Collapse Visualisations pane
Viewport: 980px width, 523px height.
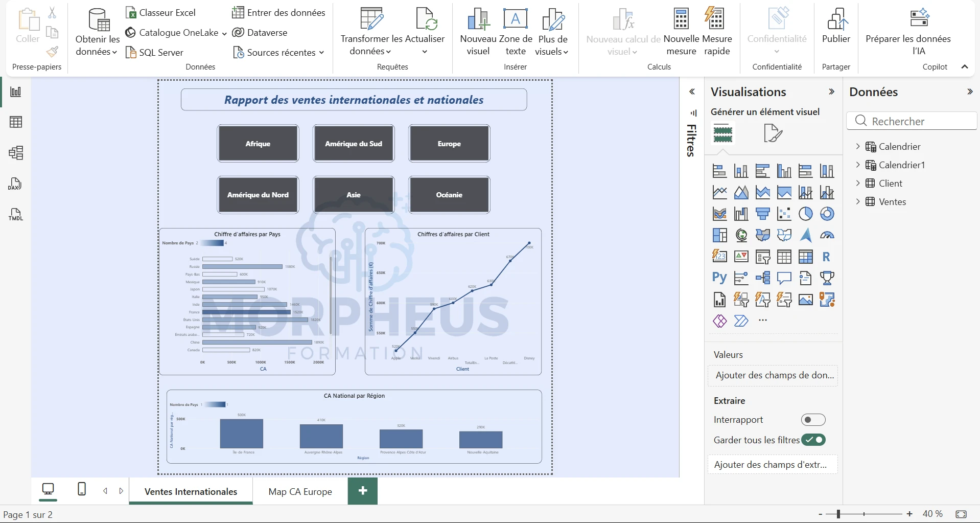[832, 92]
